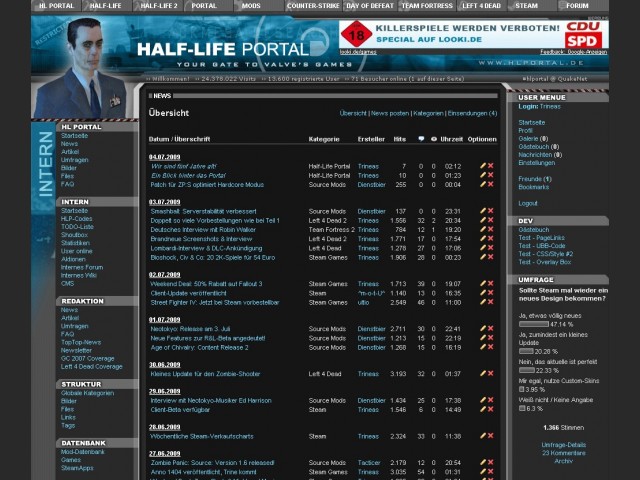Image resolution: width=640 pixels, height=480 pixels.
Task: Open TODO-Liste in the Intern menu
Action: [x=77, y=227]
